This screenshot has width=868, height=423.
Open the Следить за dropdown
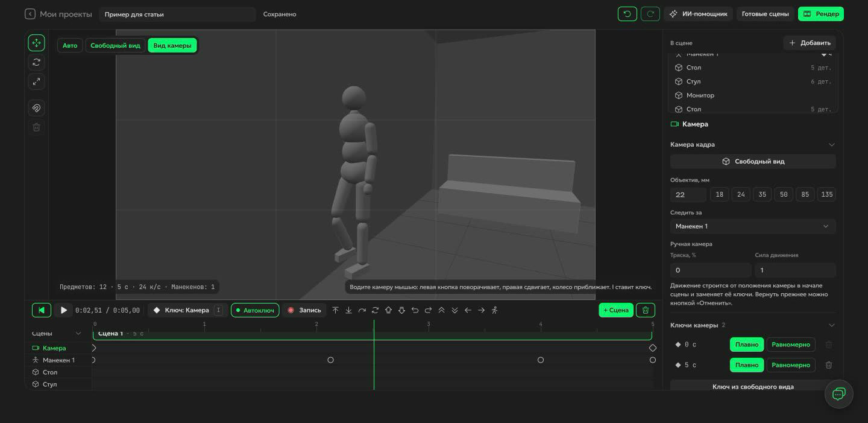click(753, 226)
